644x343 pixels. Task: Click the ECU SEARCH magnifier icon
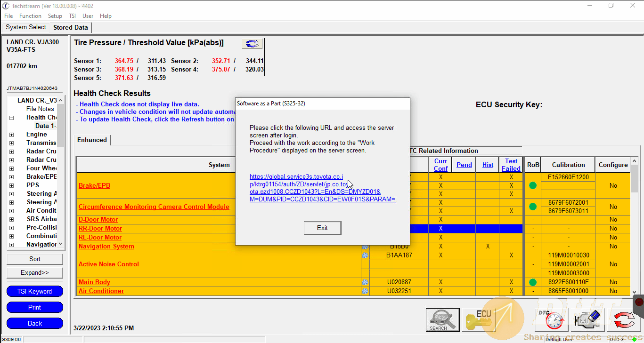(x=442, y=319)
